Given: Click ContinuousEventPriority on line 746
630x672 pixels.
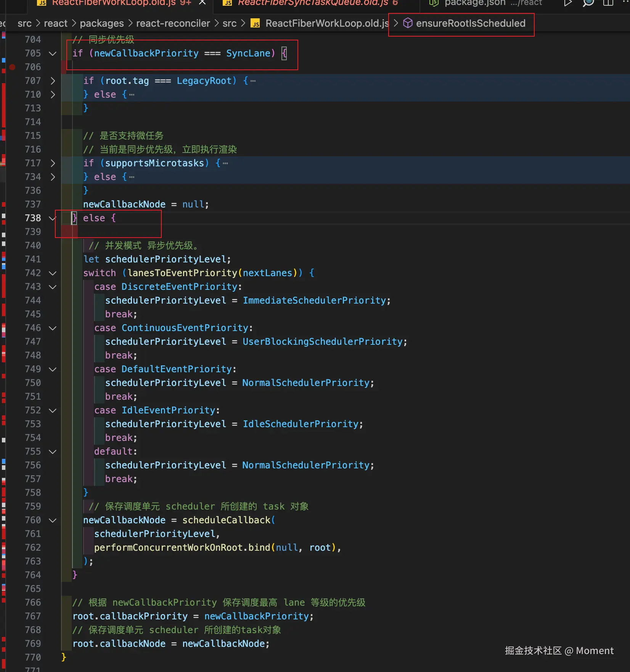Looking at the screenshot, I should pos(185,328).
